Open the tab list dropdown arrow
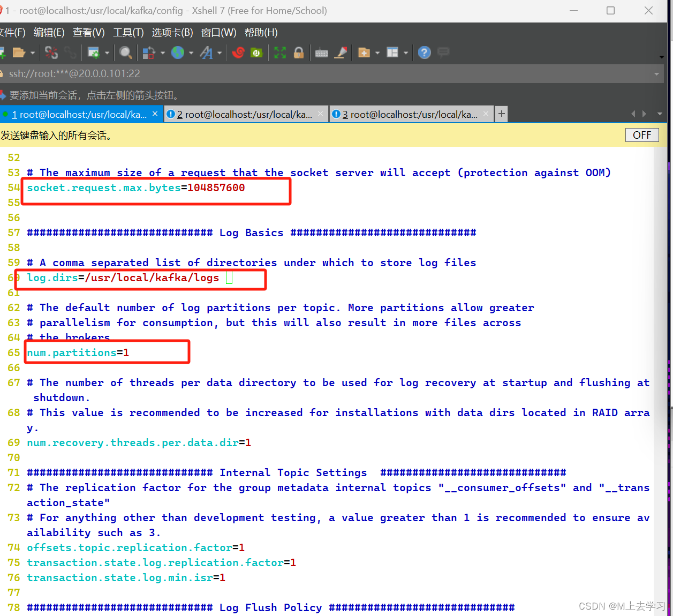Image resolution: width=673 pixels, height=616 pixels. [x=660, y=114]
